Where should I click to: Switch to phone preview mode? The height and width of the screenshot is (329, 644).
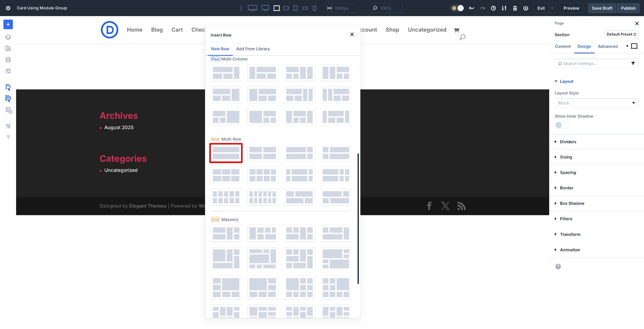coord(314,8)
